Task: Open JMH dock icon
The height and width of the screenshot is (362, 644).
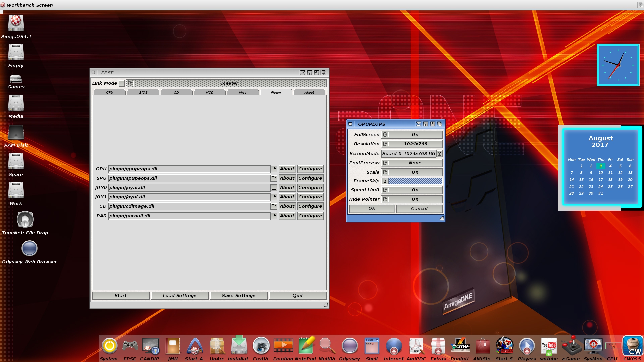Action: pos(173,346)
